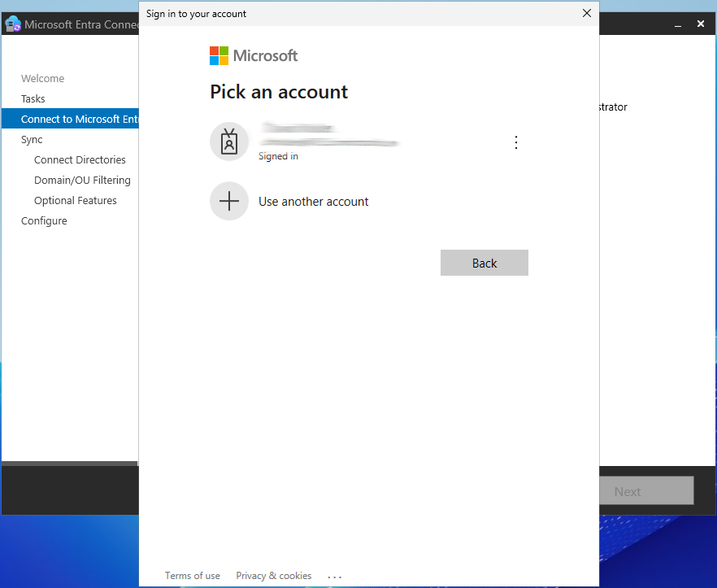Close the Sign in dialog
The image size is (717, 588).
[x=587, y=13]
